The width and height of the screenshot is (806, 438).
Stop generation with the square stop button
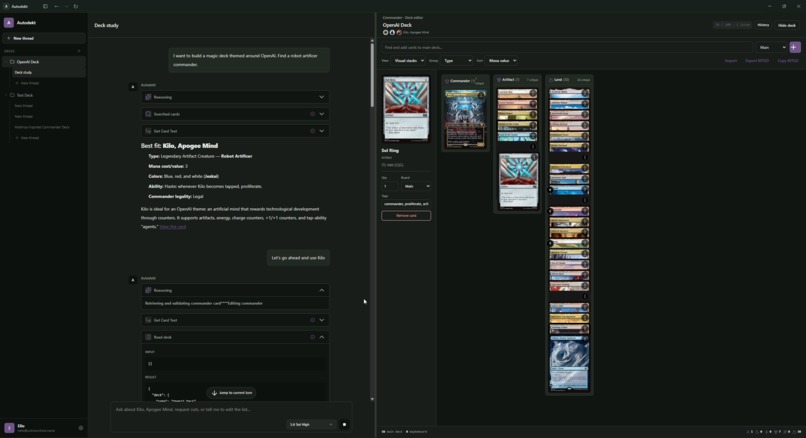point(344,425)
